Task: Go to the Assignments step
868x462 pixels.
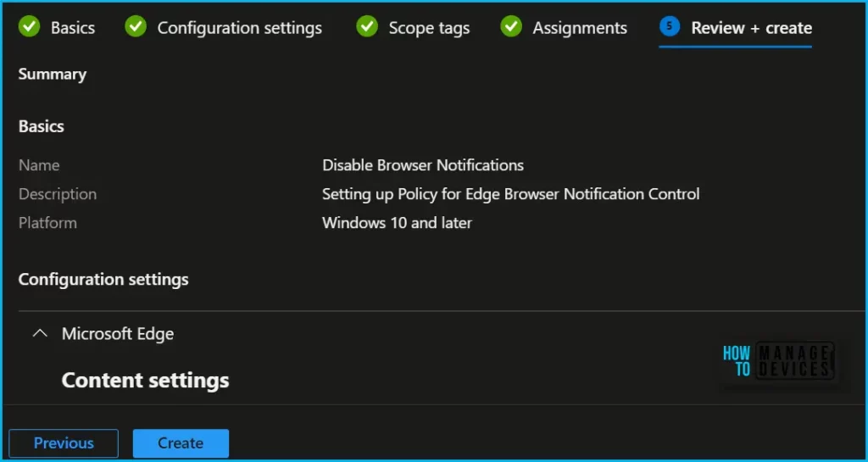Action: click(580, 28)
